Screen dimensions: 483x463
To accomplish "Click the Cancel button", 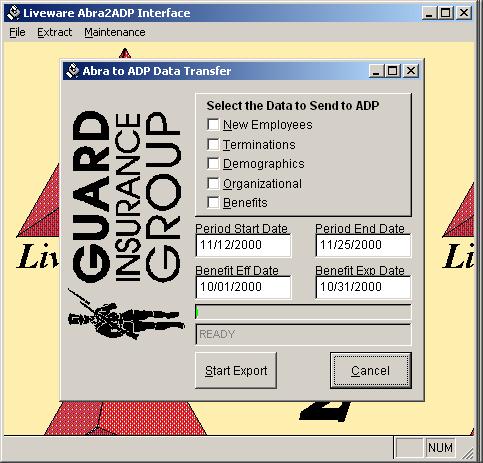I will pyautogui.click(x=371, y=370).
